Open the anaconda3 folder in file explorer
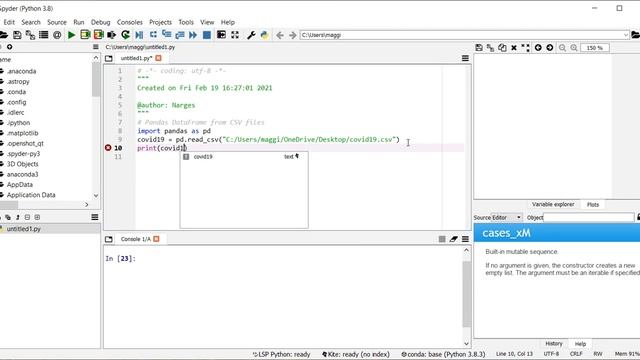The height and width of the screenshot is (360, 640). (22, 174)
